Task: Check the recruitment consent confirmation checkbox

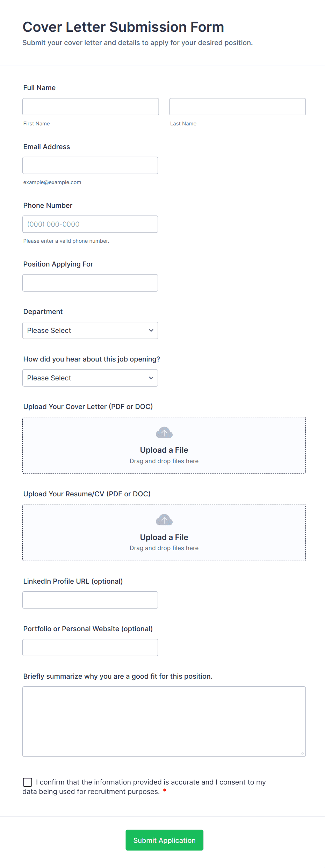Action: 28,782
